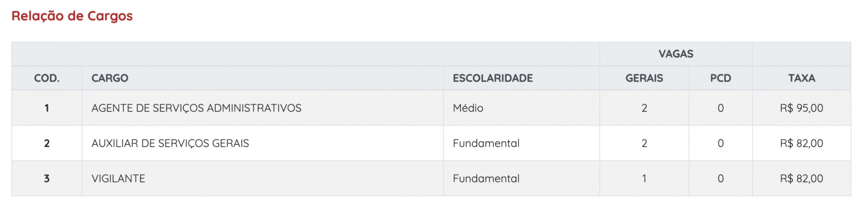Screen dimensions: 868x219
Task: Select AGENTE DE SERVIÇOS ADMINISTRATIVOS row
Action: pyautogui.click(x=431, y=108)
